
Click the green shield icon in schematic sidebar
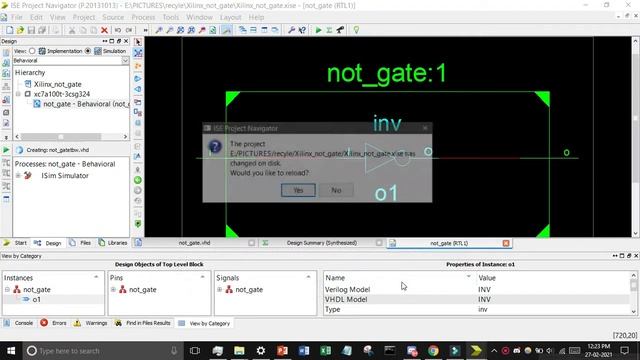pyautogui.click(x=138, y=224)
